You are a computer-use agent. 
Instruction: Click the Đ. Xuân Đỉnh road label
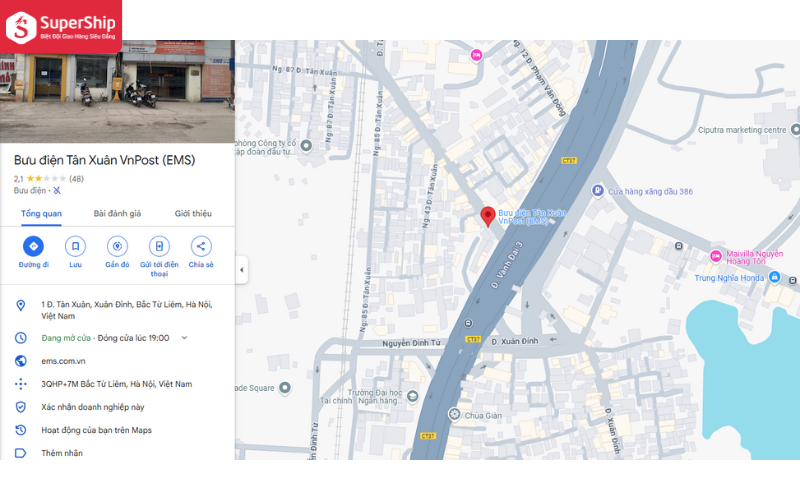pyautogui.click(x=515, y=341)
